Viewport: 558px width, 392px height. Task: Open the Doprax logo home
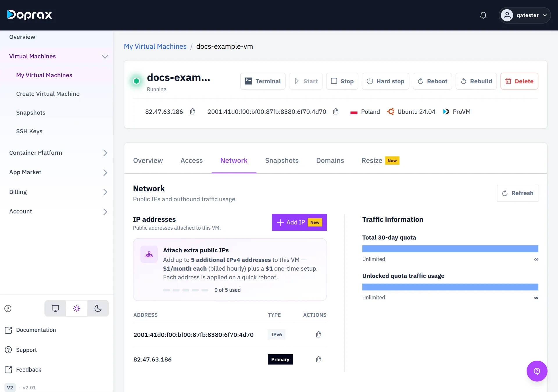pos(30,15)
